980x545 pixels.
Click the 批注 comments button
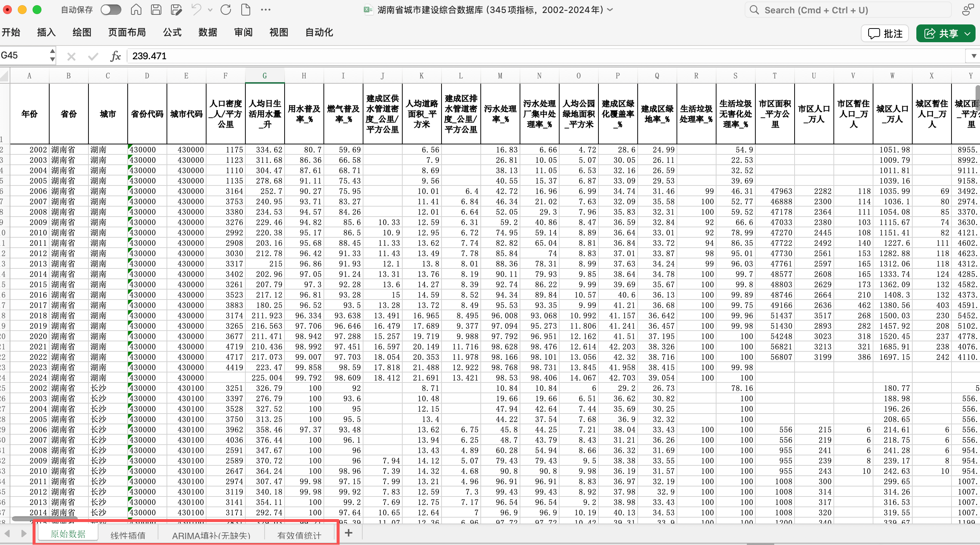click(885, 33)
